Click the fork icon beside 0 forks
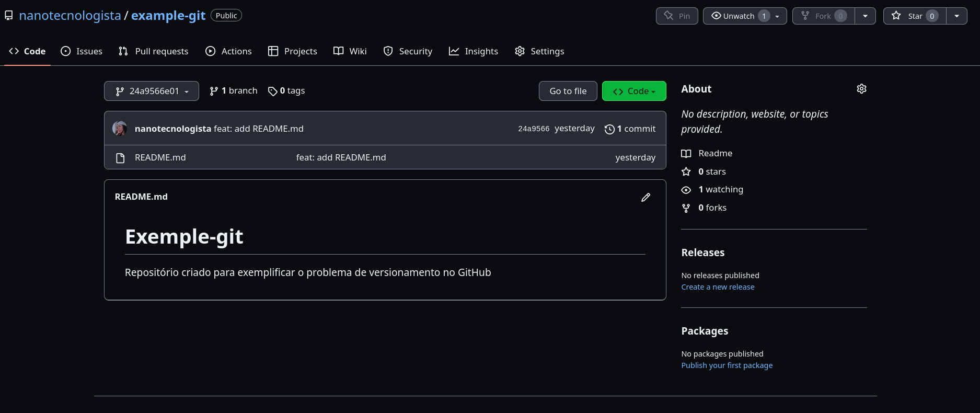 686,208
